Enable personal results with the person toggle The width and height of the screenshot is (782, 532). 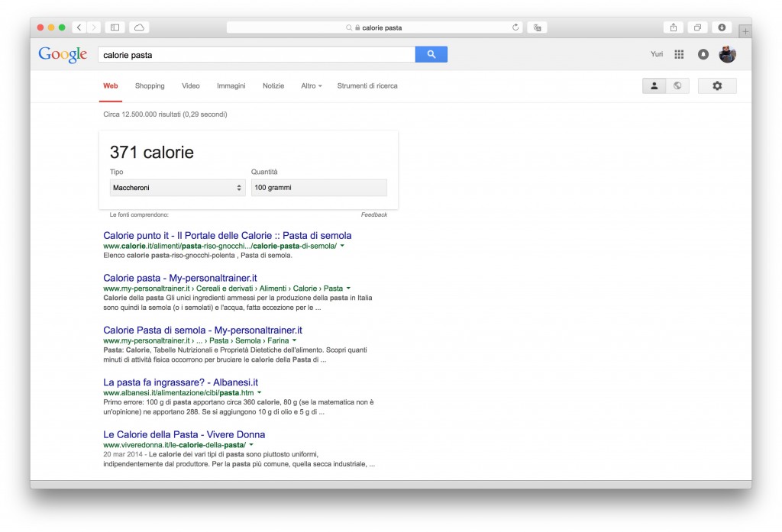654,85
